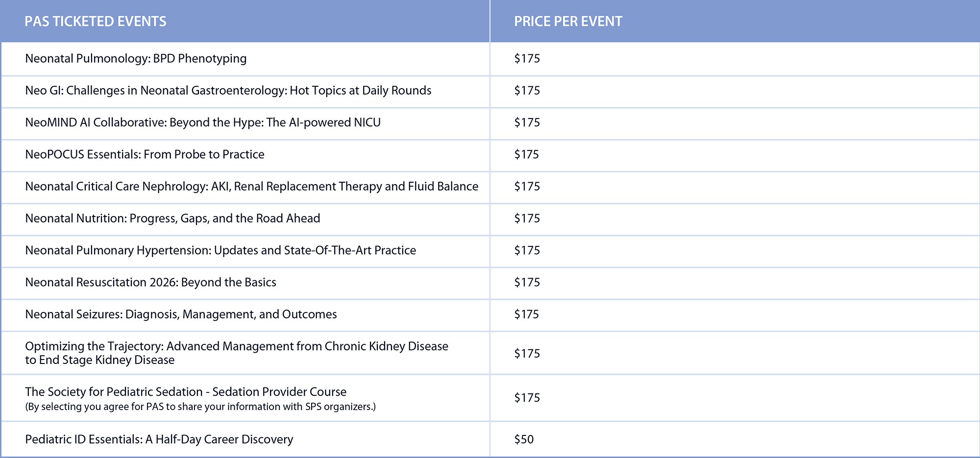The height and width of the screenshot is (458, 980).
Task: Click the PAS Ticketed Events column header
Action: (96, 22)
